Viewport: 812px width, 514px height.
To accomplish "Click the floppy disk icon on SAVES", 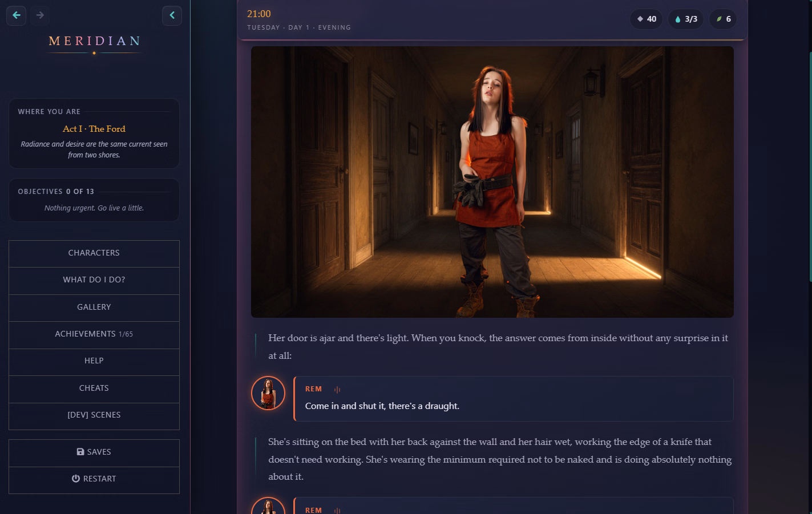I will [80, 452].
